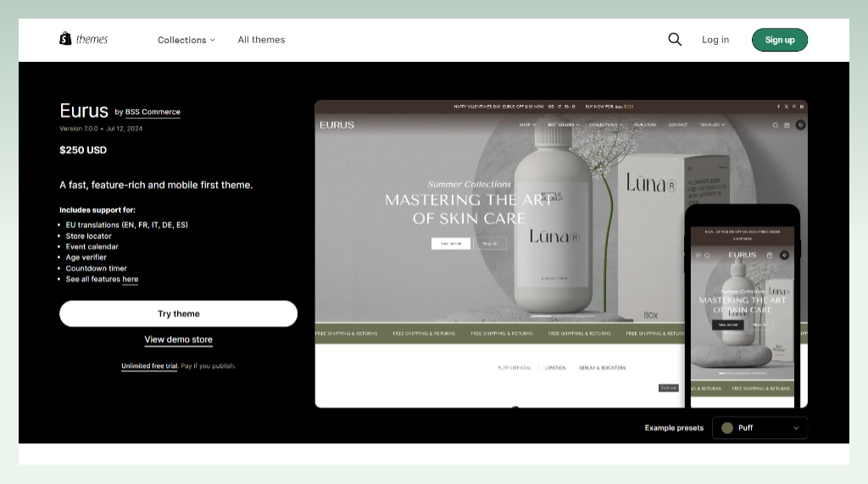This screenshot has height=484, width=868.
Task: Click the Log in link
Action: coord(715,40)
